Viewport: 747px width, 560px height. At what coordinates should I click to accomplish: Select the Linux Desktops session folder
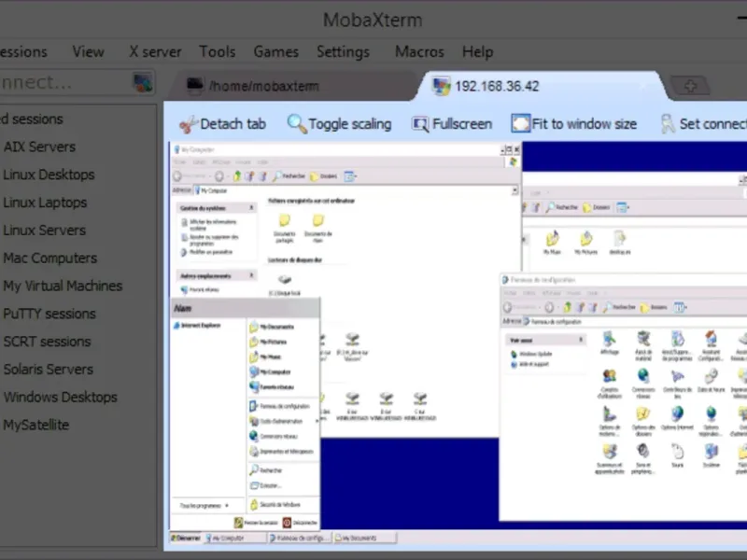click(49, 175)
